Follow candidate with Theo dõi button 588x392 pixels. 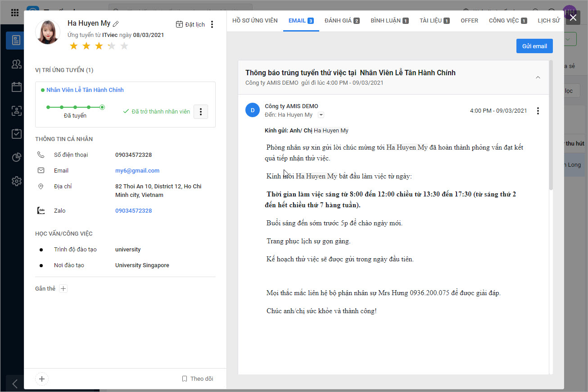[197, 379]
